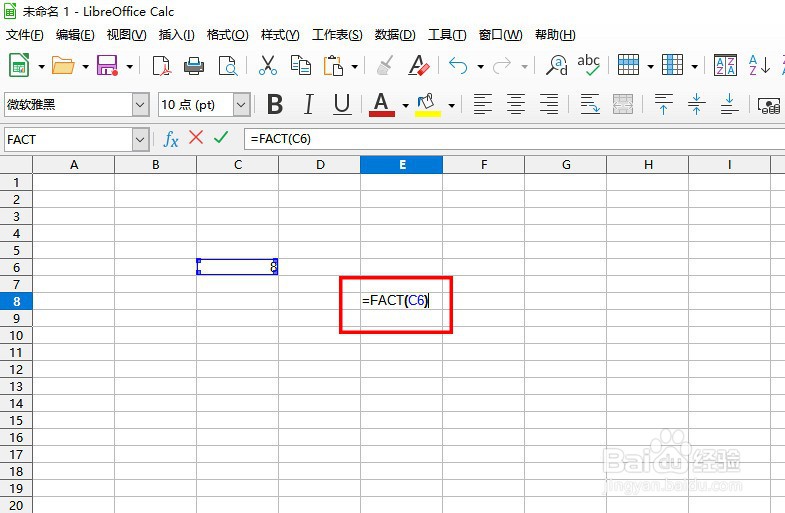Select row 6 header

click(x=16, y=267)
